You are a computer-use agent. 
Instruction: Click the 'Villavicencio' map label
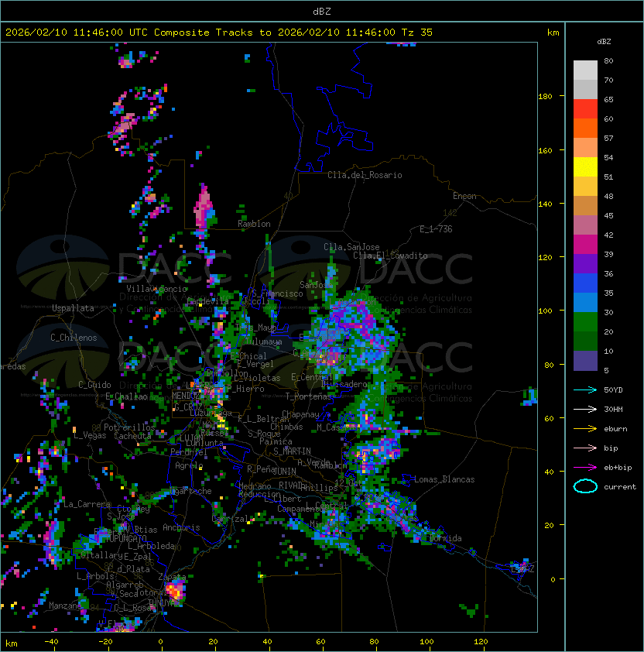pyautogui.click(x=156, y=289)
